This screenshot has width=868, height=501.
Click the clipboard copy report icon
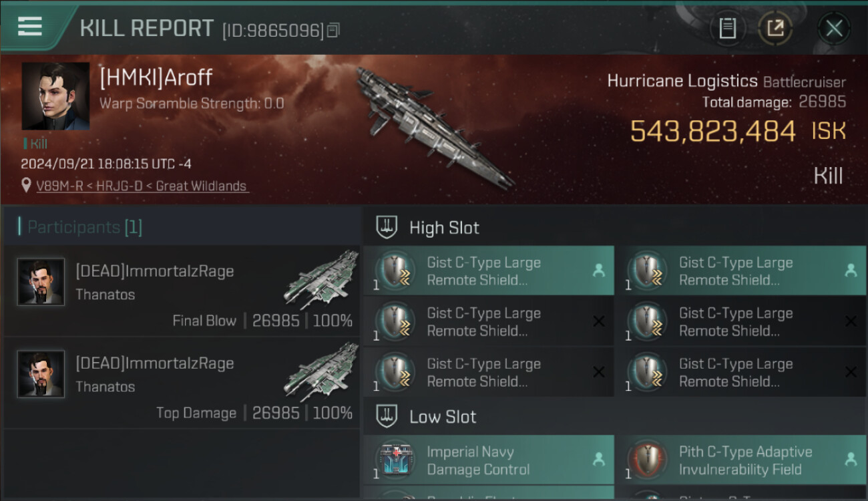point(728,28)
